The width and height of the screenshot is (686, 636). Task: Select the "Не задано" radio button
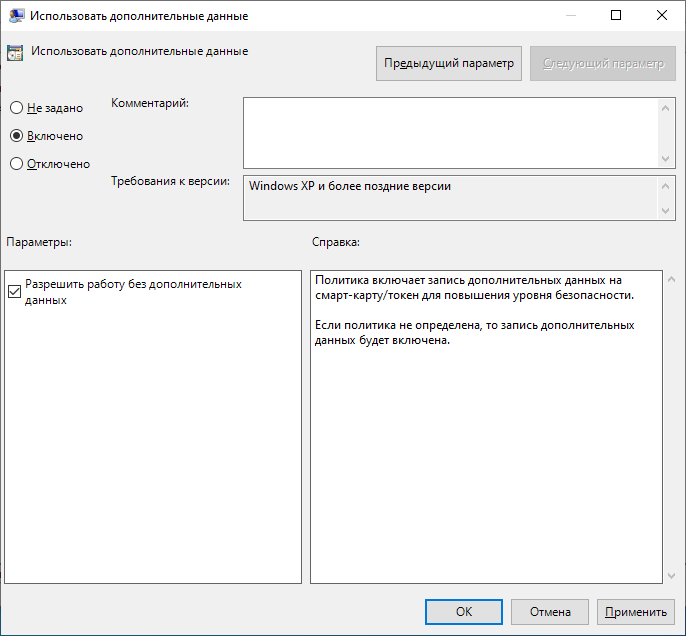[x=16, y=108]
